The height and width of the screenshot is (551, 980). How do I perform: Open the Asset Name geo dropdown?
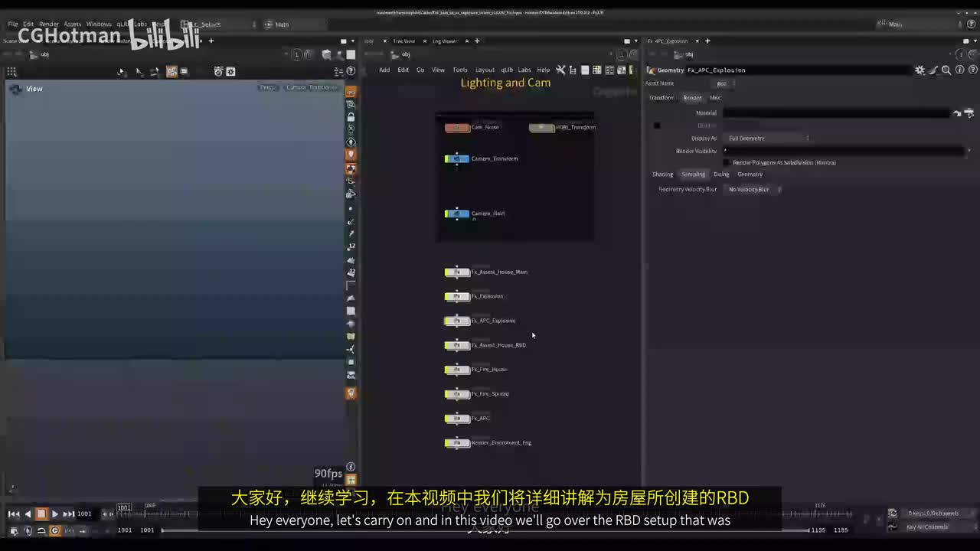(722, 83)
